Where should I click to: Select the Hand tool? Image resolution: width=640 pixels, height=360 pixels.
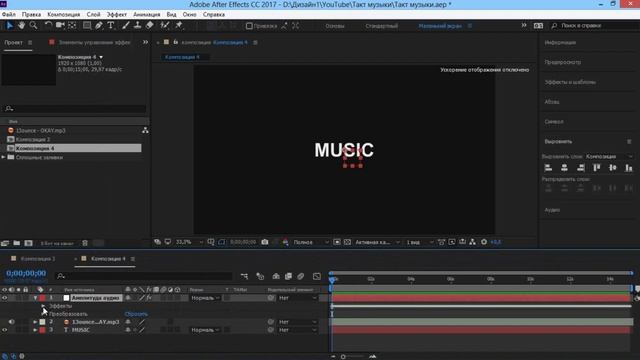[x=22, y=25]
